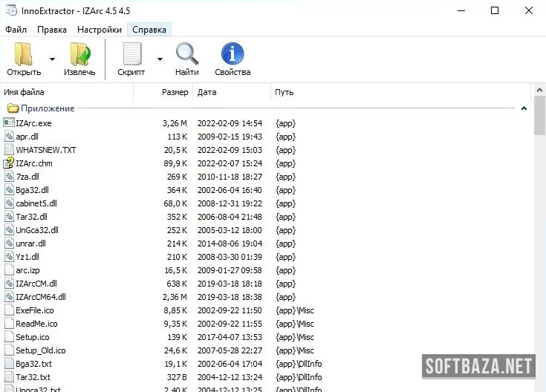
Task: Open Свойства info icon
Action: tap(233, 55)
